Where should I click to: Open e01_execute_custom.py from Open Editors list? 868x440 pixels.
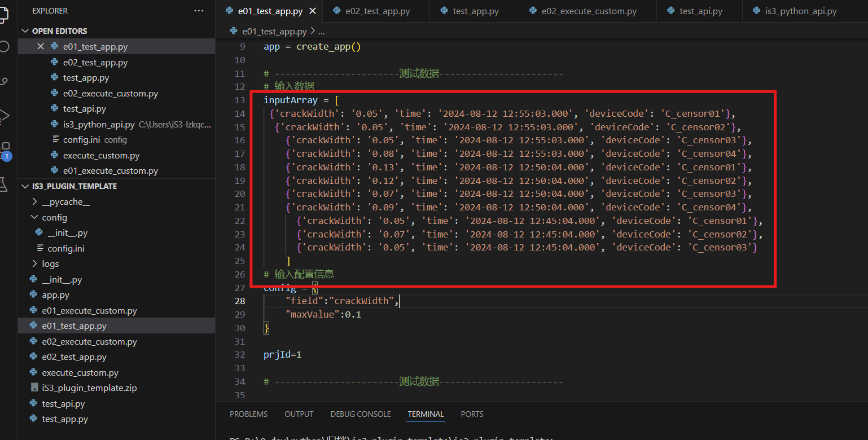tap(116, 171)
